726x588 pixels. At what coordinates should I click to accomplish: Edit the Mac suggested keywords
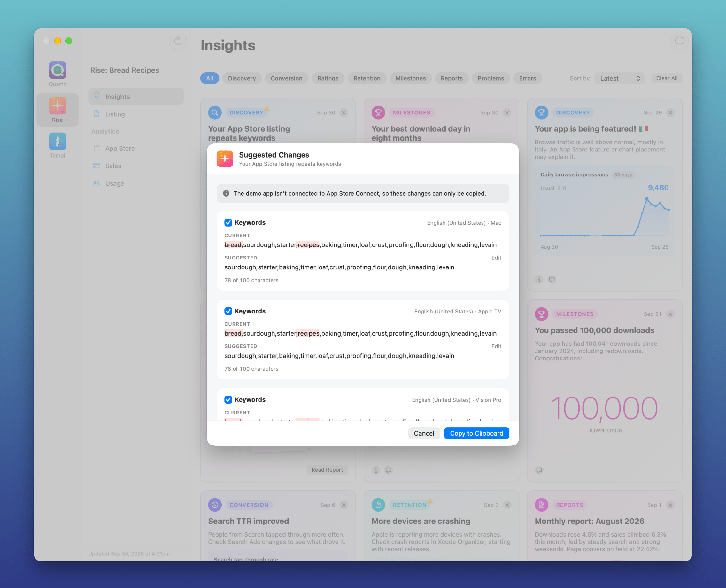click(496, 258)
